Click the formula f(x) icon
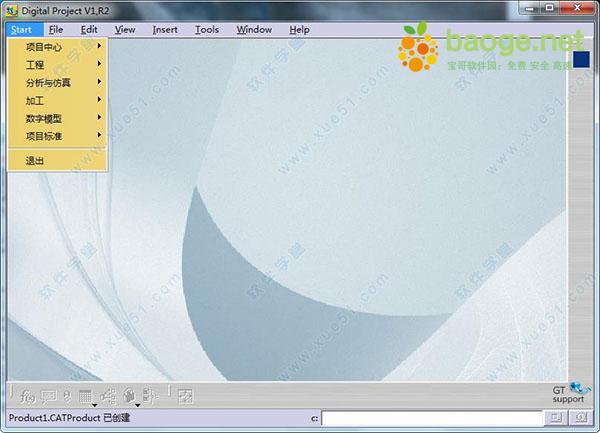 28,396
